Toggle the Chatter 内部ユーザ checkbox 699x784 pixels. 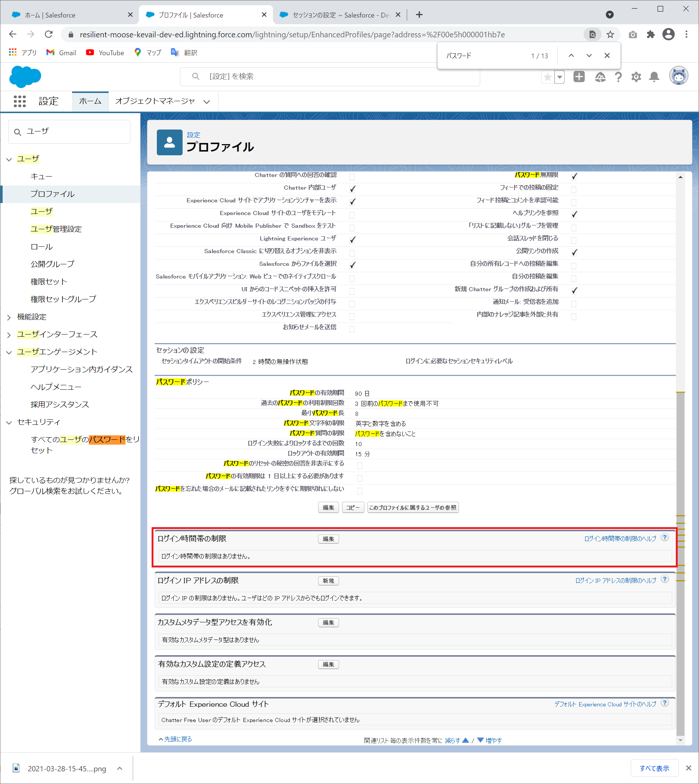point(352,189)
